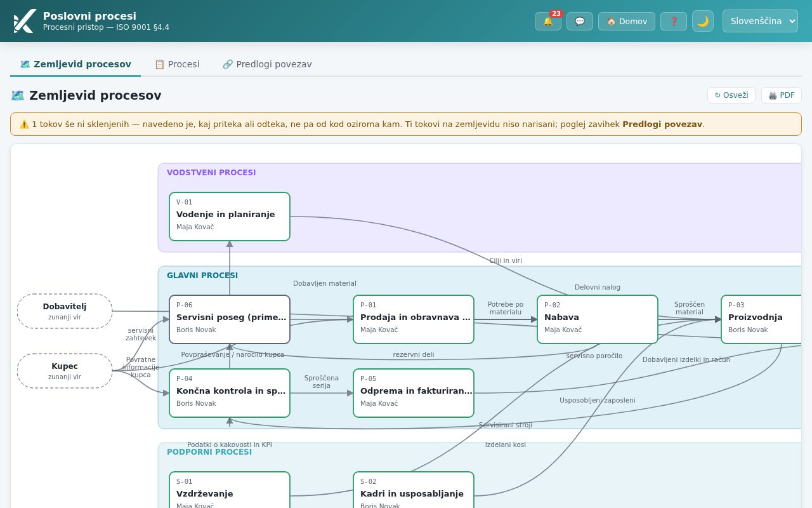Click the 'Sproščena serija' flow label
Image resolution: width=812 pixels, height=508 pixels.
click(x=322, y=382)
